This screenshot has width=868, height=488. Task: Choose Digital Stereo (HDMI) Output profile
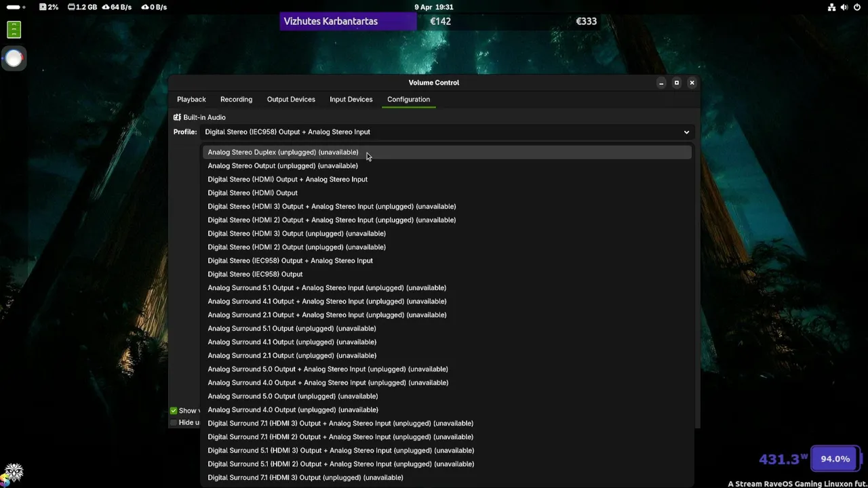point(447,193)
